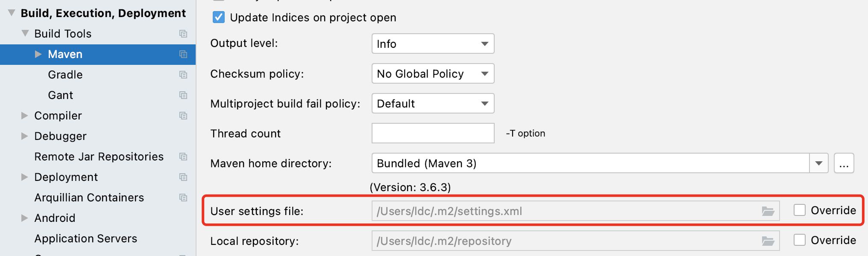Open Multiproject build fail policy dropdown

(x=433, y=104)
